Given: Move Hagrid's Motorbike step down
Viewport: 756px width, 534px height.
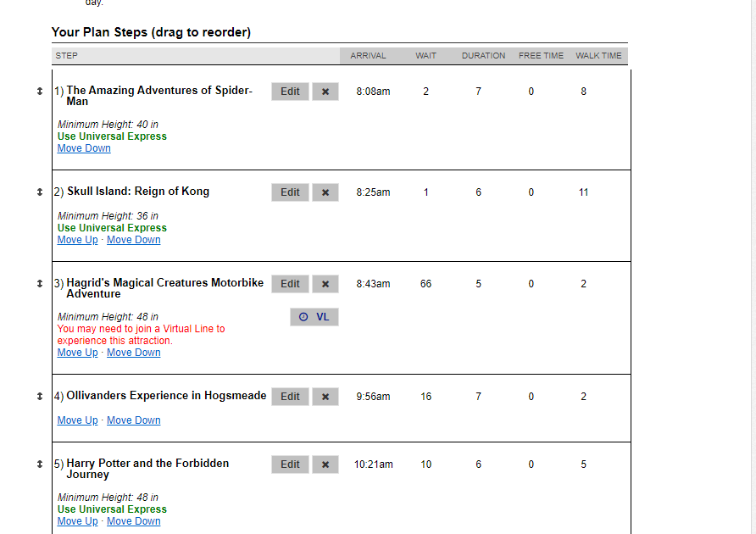Looking at the screenshot, I should pyautogui.click(x=134, y=353).
